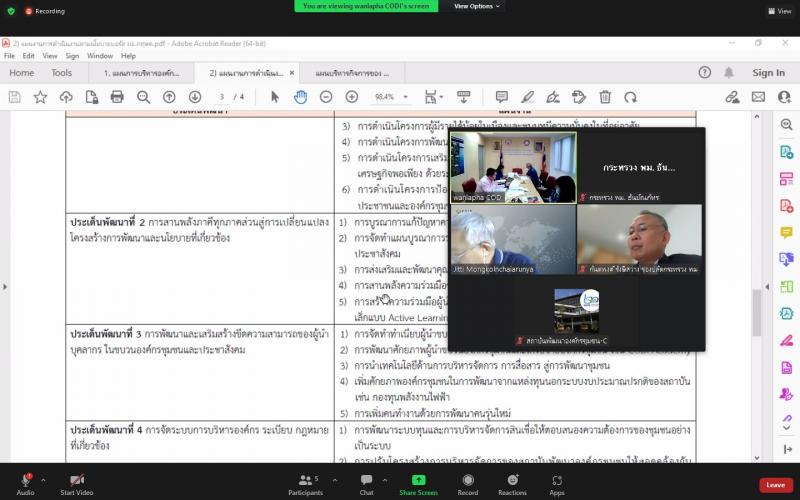Toggle Record button in Zoom bar
Screen dimensions: 800x500
tap(468, 485)
